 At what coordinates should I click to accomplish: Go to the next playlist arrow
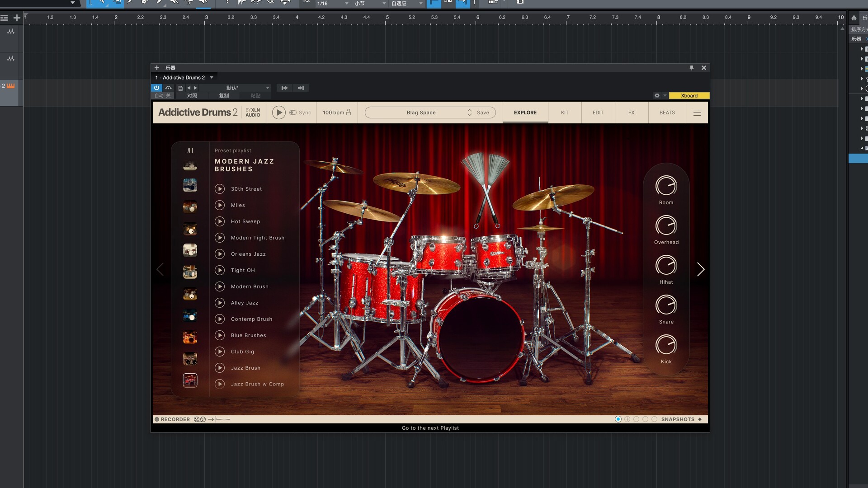pos(701,269)
